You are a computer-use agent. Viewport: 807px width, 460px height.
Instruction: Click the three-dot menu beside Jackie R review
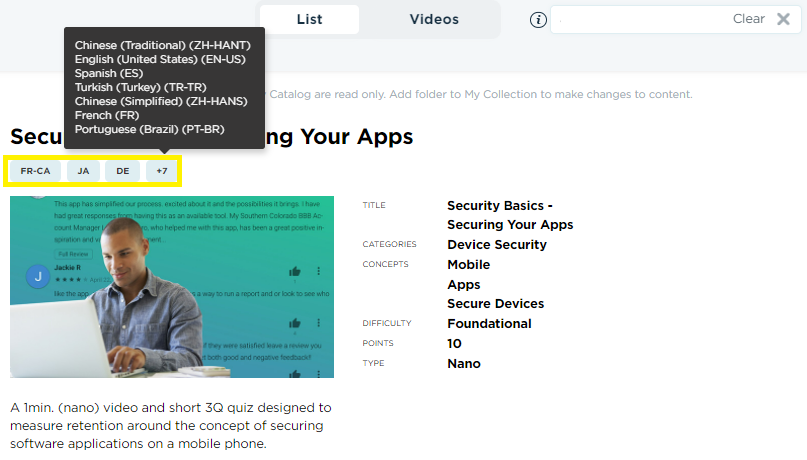[319, 271]
